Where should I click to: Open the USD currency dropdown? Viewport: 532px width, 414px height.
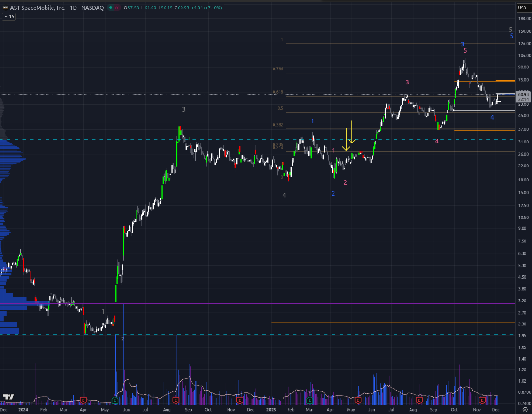(523, 8)
